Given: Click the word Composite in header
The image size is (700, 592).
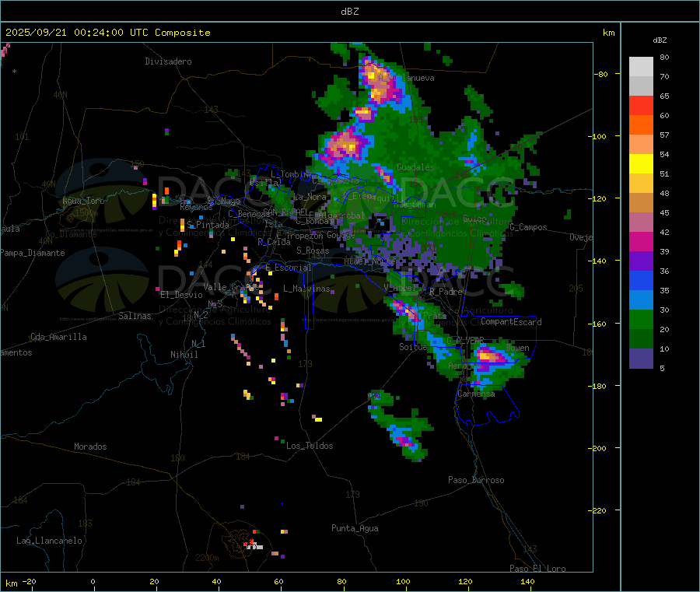Looking at the screenshot, I should pyautogui.click(x=183, y=33).
